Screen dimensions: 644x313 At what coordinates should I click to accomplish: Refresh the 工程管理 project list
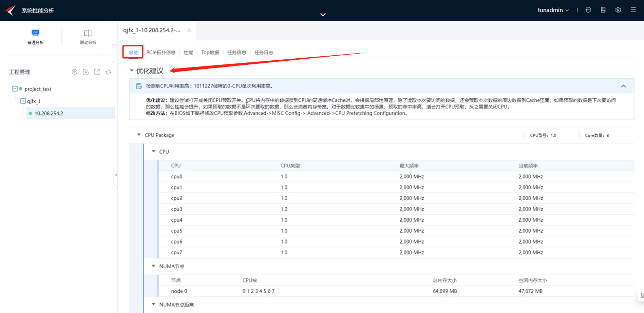(108, 72)
